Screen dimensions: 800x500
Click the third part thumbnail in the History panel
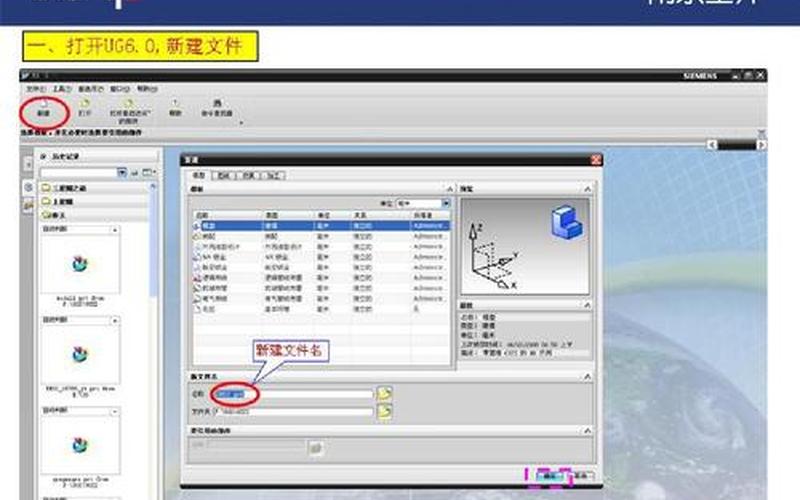pos(80,445)
